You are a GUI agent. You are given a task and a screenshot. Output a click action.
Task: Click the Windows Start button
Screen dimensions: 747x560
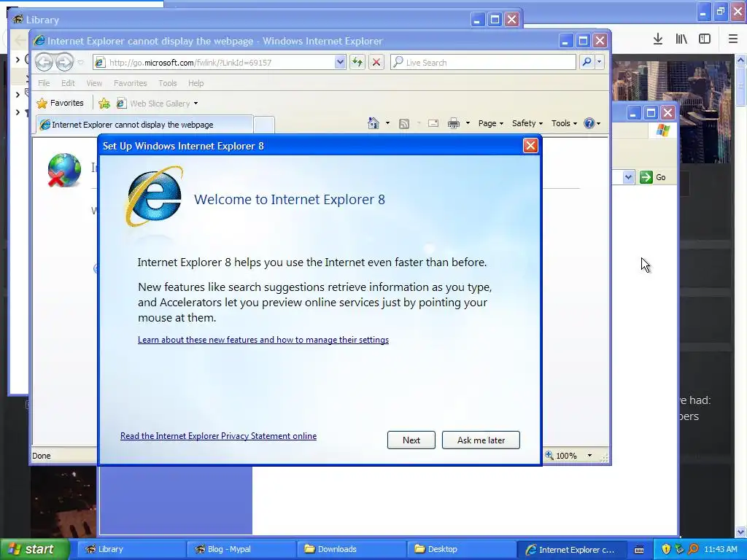[34, 550]
